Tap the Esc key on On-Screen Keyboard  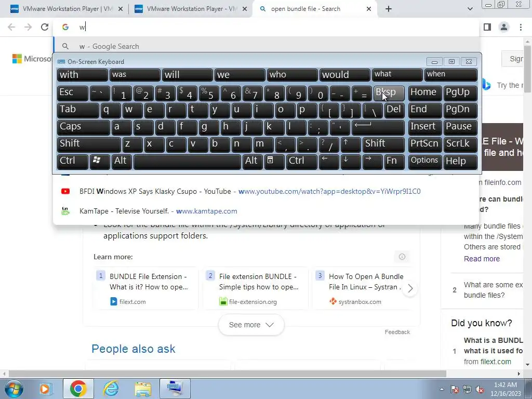click(x=73, y=93)
